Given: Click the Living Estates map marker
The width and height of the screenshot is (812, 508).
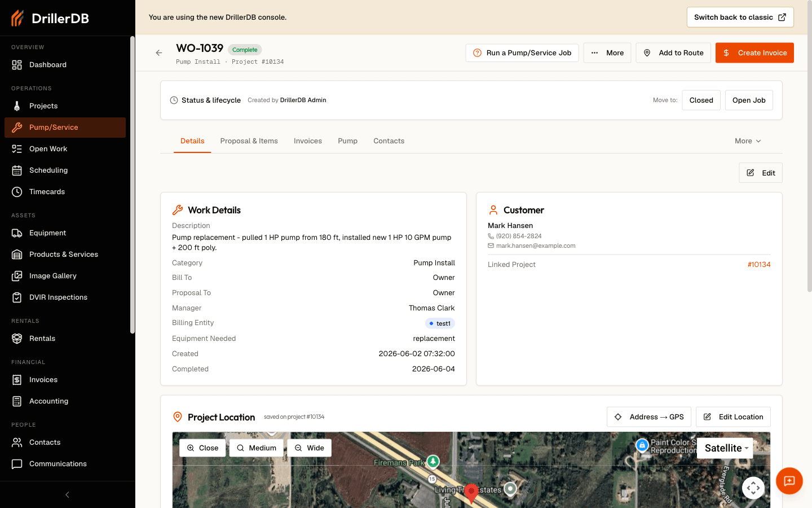Looking at the screenshot, I should 510,489.
